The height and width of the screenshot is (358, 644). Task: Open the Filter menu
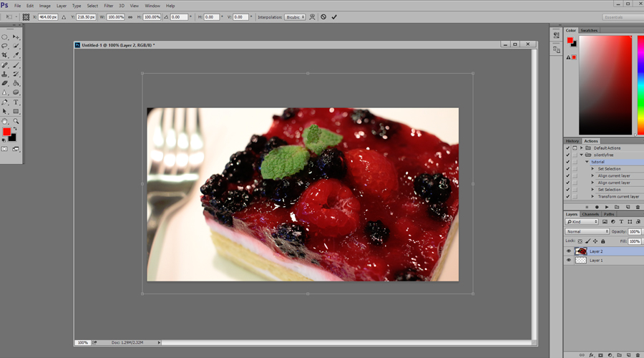coord(108,6)
